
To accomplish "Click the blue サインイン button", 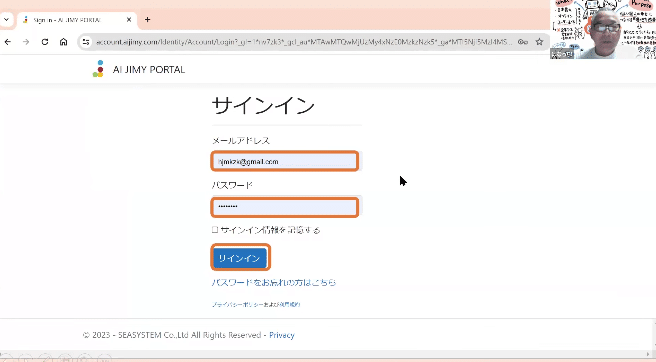I will 240,258.
